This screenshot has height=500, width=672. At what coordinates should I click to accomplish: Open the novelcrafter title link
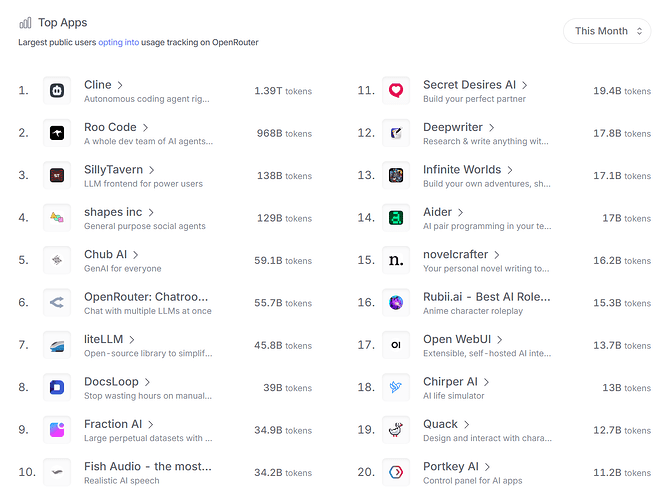456,254
